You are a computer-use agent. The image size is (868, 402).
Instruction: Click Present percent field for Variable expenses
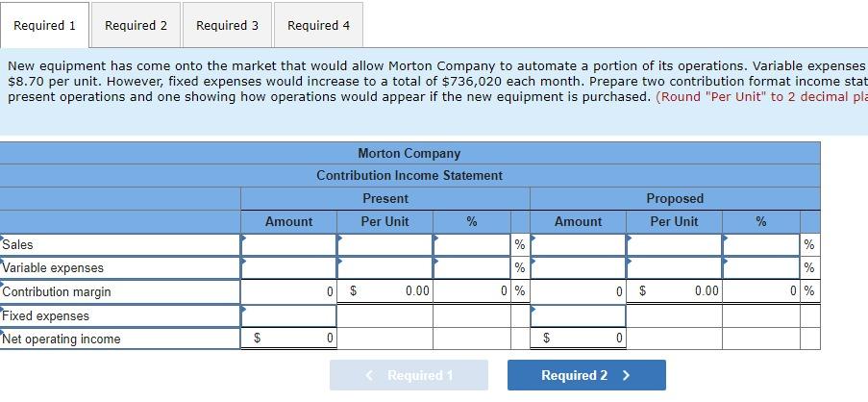point(472,268)
